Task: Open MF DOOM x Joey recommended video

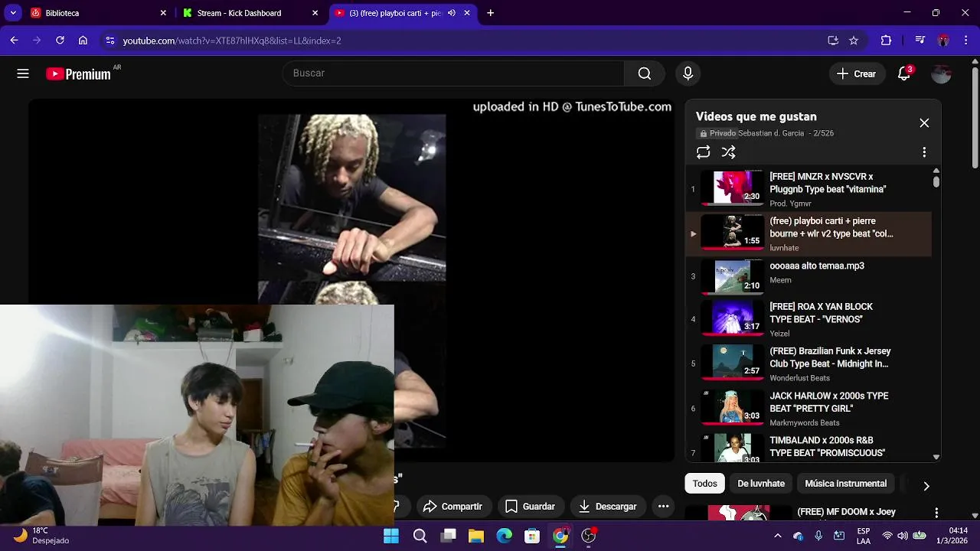Action: pos(846,512)
